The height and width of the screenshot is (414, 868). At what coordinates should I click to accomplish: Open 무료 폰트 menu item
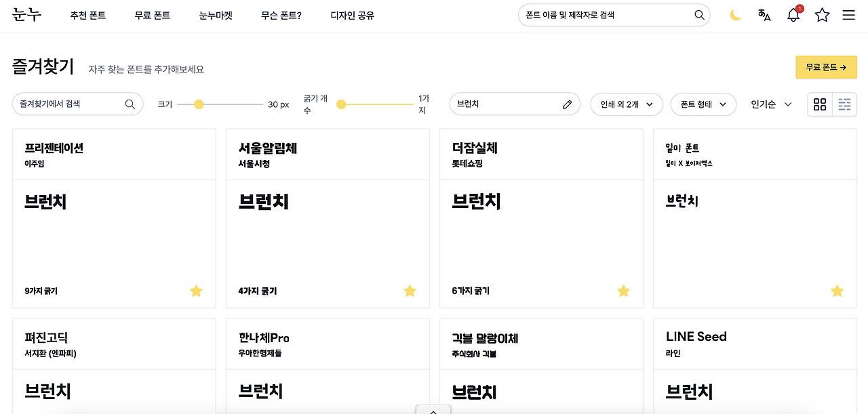tap(153, 15)
